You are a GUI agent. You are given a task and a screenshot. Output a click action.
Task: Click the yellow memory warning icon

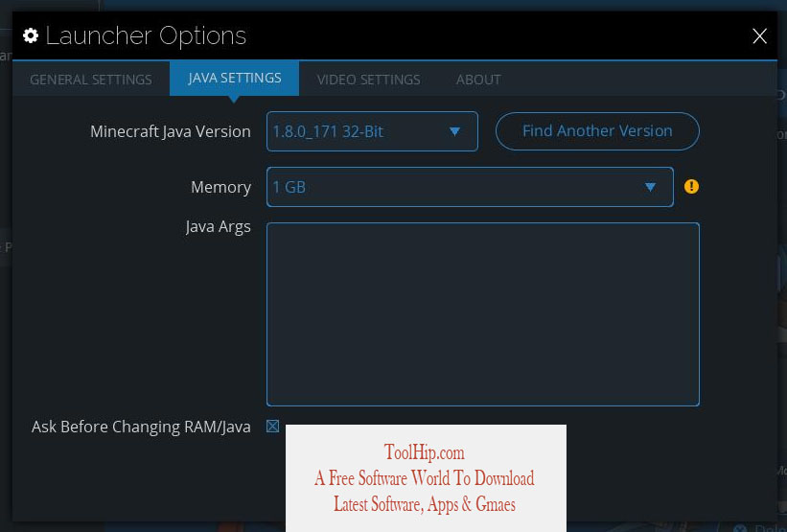point(691,187)
